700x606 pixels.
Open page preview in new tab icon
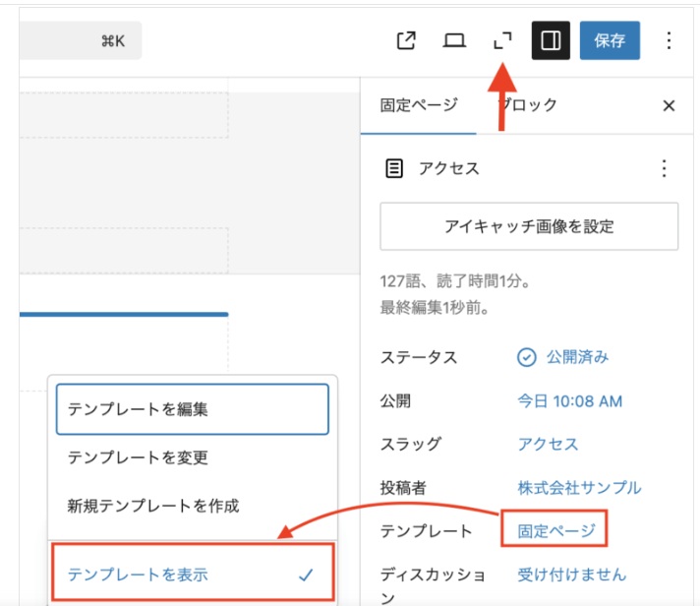click(x=406, y=40)
